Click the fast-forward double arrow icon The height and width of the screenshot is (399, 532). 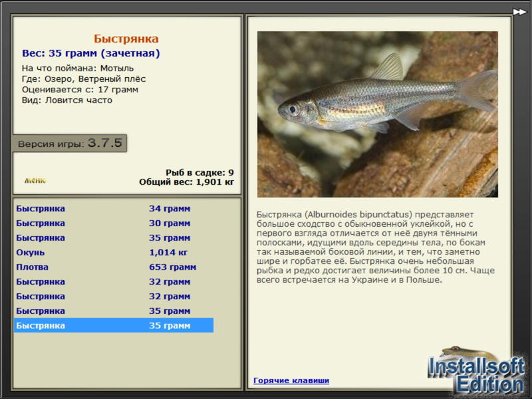pyautogui.click(x=519, y=12)
